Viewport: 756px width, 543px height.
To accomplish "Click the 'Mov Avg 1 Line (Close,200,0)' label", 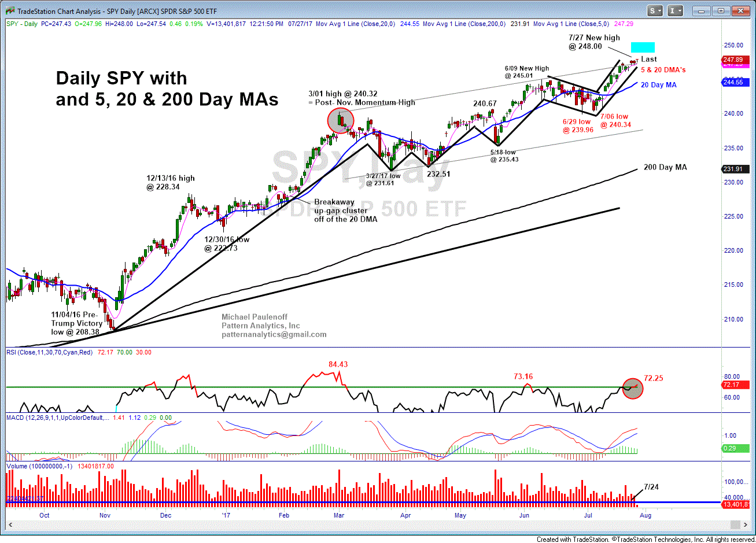I will tap(464, 24).
